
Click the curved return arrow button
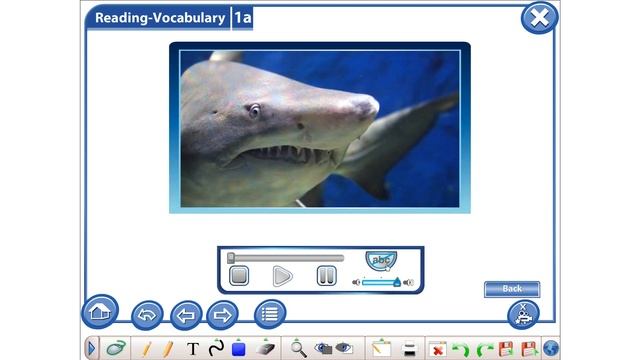point(147,315)
